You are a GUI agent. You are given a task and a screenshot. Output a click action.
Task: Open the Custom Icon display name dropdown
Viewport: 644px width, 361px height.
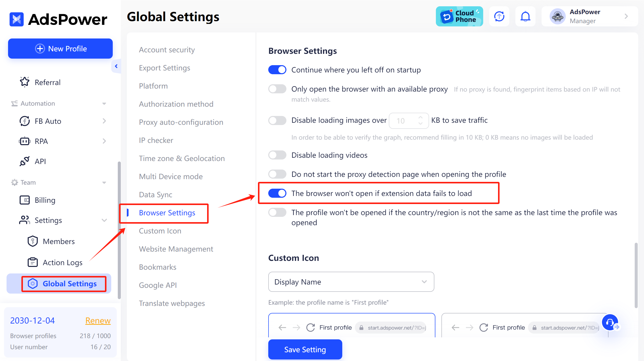coord(351,281)
